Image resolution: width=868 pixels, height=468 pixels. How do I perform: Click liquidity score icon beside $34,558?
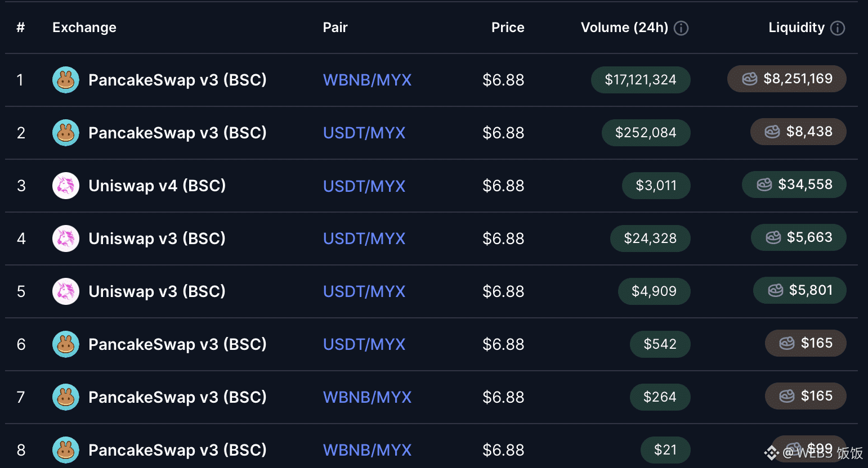coord(764,184)
